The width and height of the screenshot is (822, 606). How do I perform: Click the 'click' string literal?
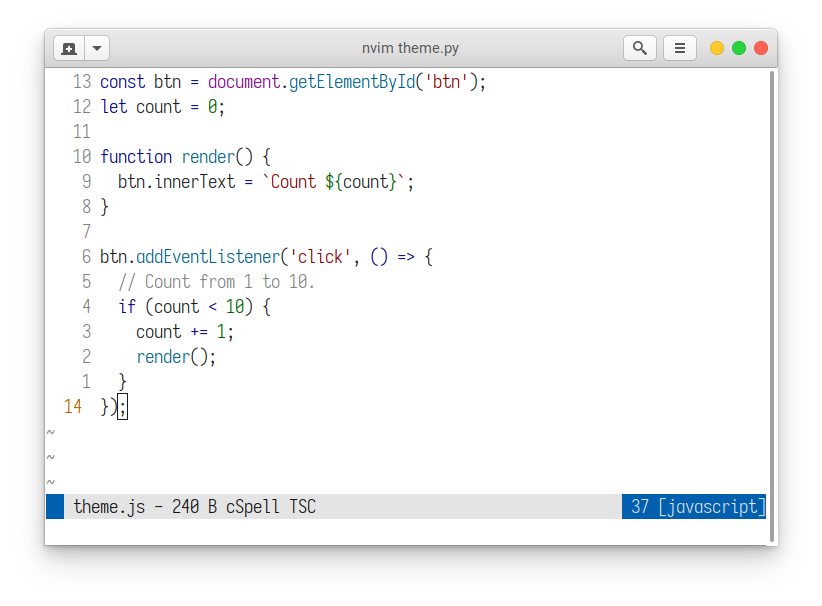[320, 257]
